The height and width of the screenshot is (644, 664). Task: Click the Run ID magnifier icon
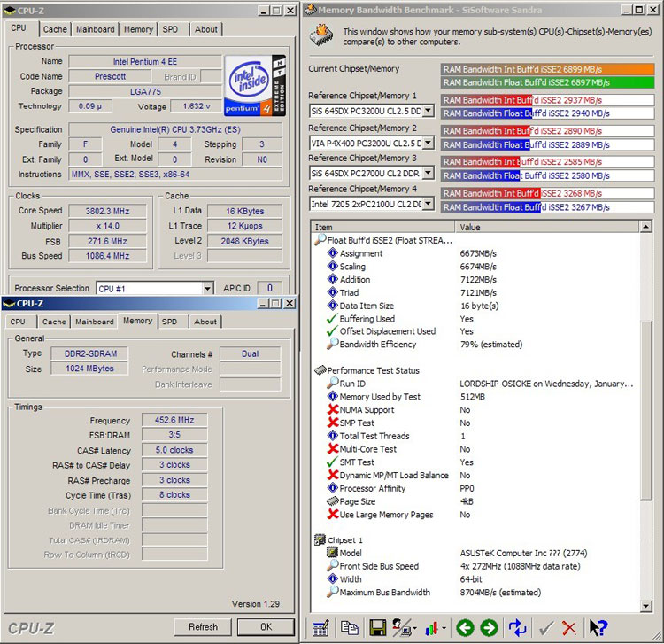[332, 384]
